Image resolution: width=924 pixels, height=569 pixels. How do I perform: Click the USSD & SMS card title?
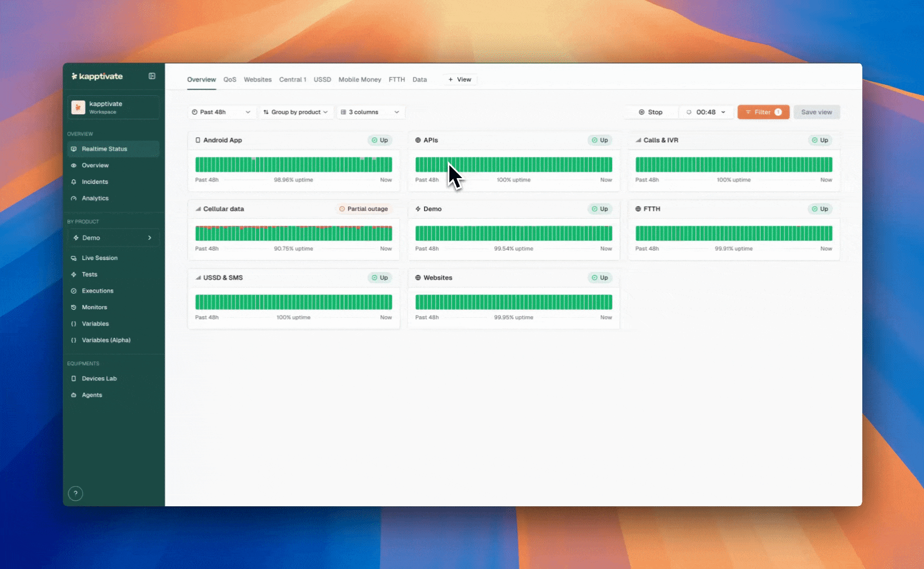click(x=223, y=278)
